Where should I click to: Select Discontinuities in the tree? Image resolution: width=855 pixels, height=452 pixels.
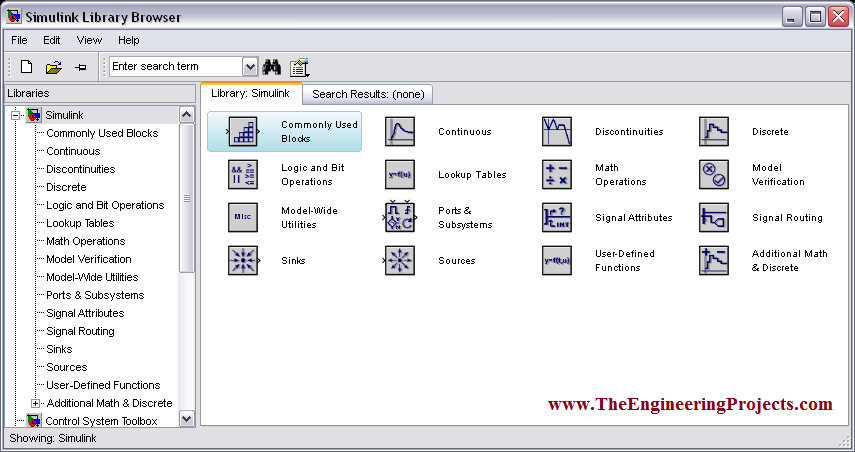[81, 169]
